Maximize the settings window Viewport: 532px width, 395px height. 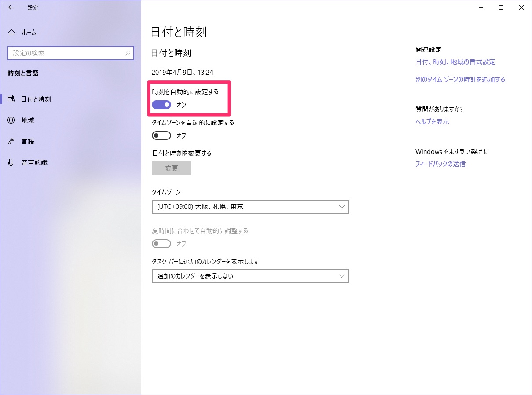point(501,7)
